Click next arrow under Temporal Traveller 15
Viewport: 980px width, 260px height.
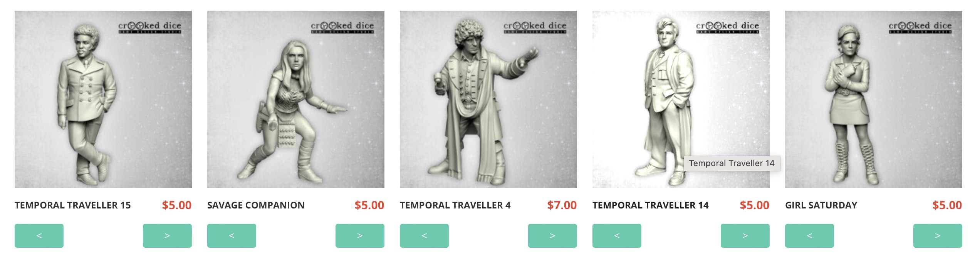tap(167, 236)
